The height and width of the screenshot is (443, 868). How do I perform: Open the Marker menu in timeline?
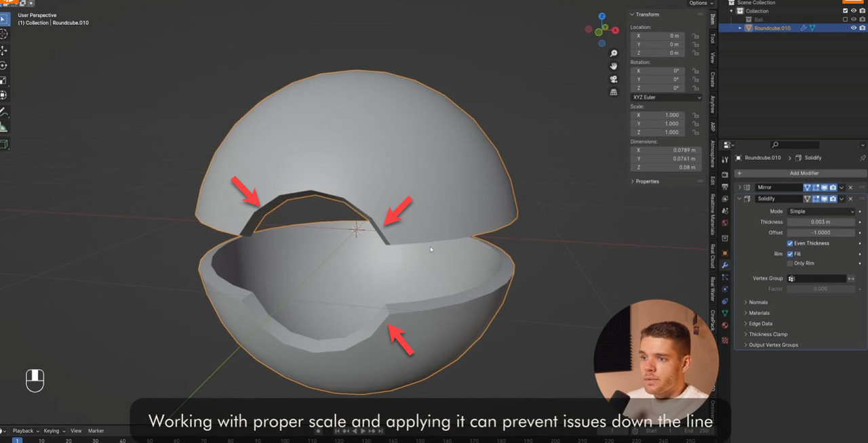96,431
